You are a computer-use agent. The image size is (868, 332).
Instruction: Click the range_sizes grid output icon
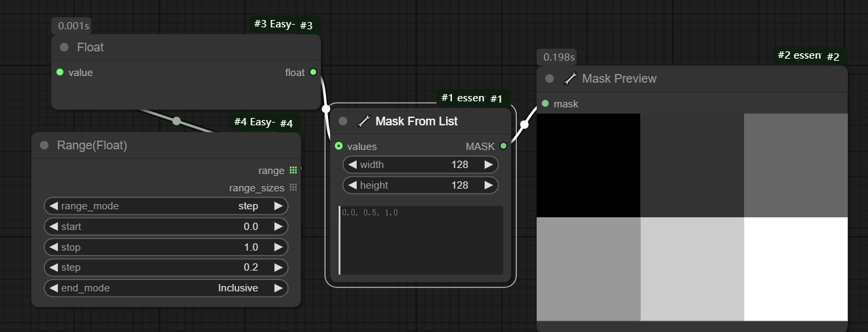(x=293, y=188)
